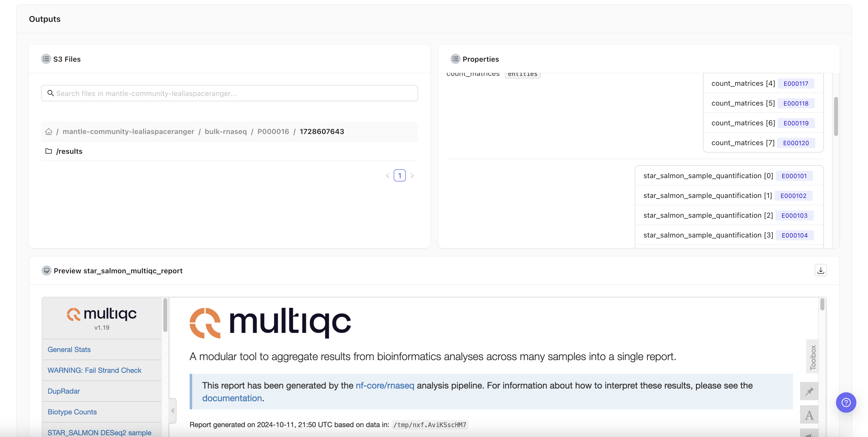The image size is (868, 437).
Task: Download the star_salmon_multiqc_report preview
Action: pyautogui.click(x=821, y=271)
